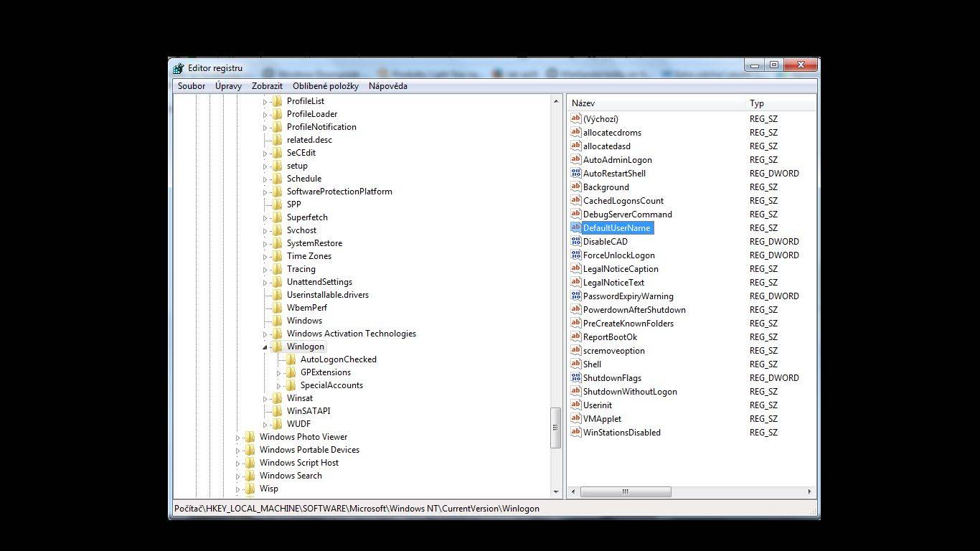
Task: Click the Editor registru title bar icon
Action: [179, 68]
